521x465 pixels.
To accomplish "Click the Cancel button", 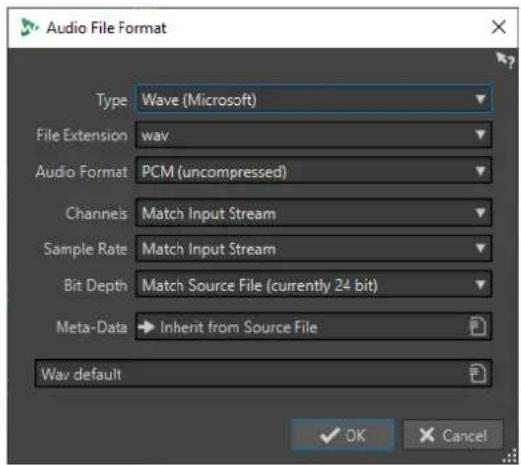I will tap(453, 435).
